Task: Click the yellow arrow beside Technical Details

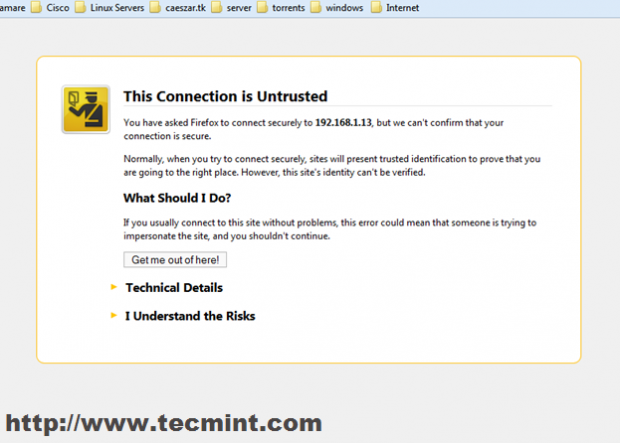Action: [113, 287]
